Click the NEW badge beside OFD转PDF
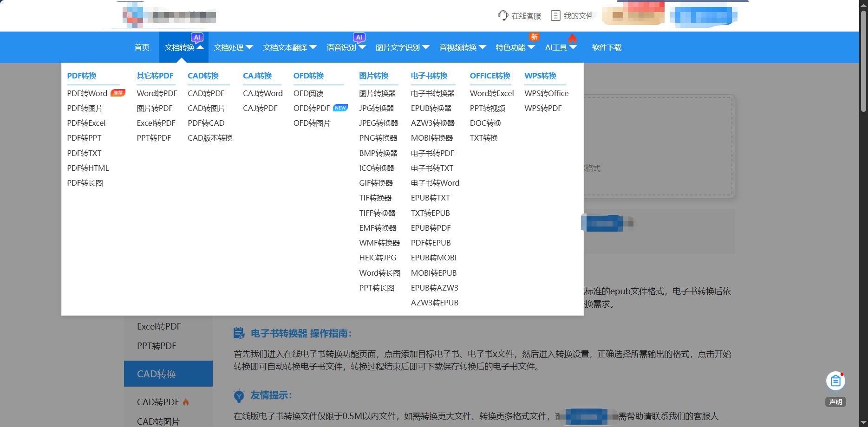This screenshot has height=427, width=868. [x=340, y=108]
